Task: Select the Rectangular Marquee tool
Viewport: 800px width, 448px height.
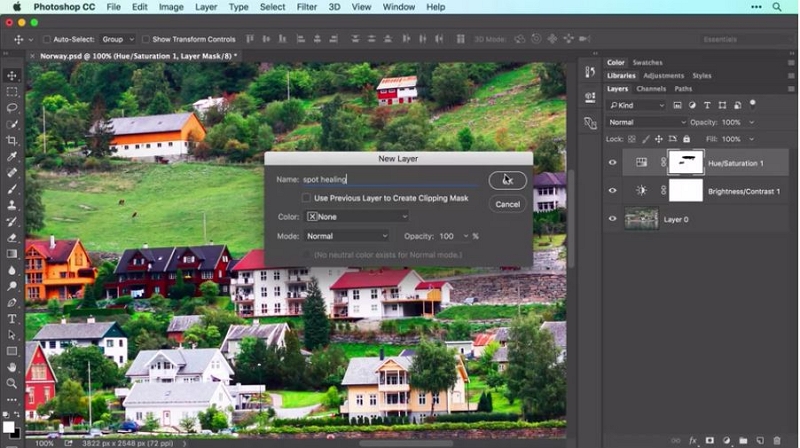Action: 12,92
